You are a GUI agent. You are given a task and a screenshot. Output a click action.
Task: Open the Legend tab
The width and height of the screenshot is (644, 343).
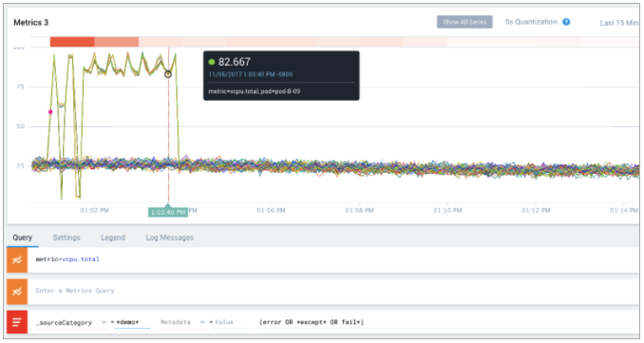coord(113,238)
